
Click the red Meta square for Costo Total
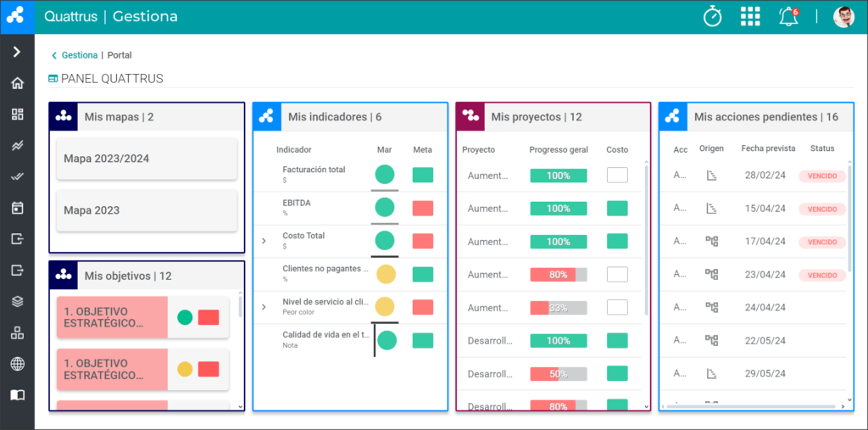[x=423, y=241]
